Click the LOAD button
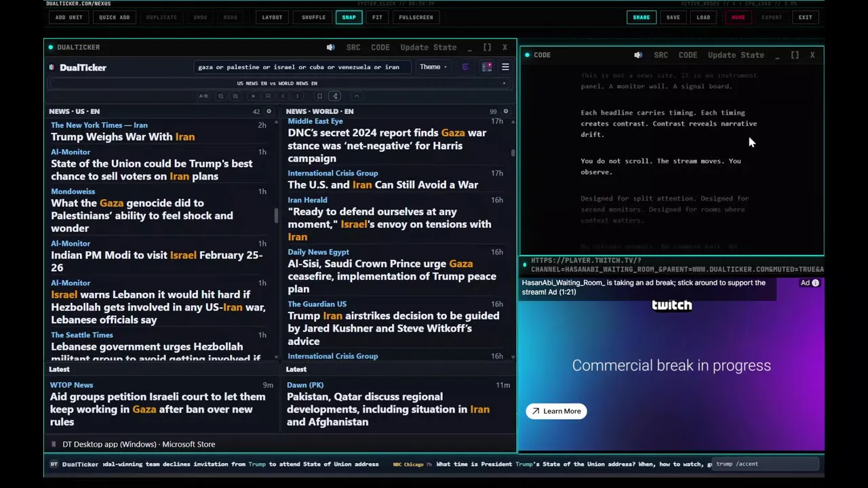868x488 pixels. tap(703, 17)
